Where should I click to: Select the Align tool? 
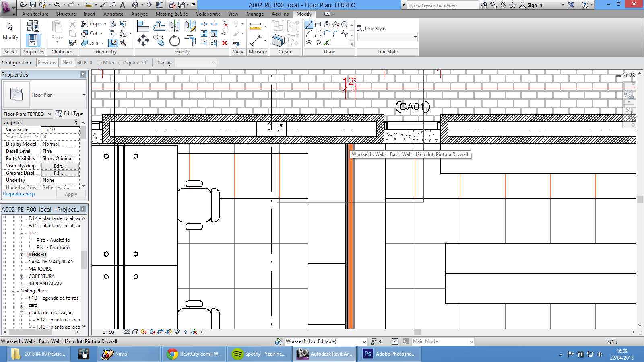pyautogui.click(x=143, y=27)
